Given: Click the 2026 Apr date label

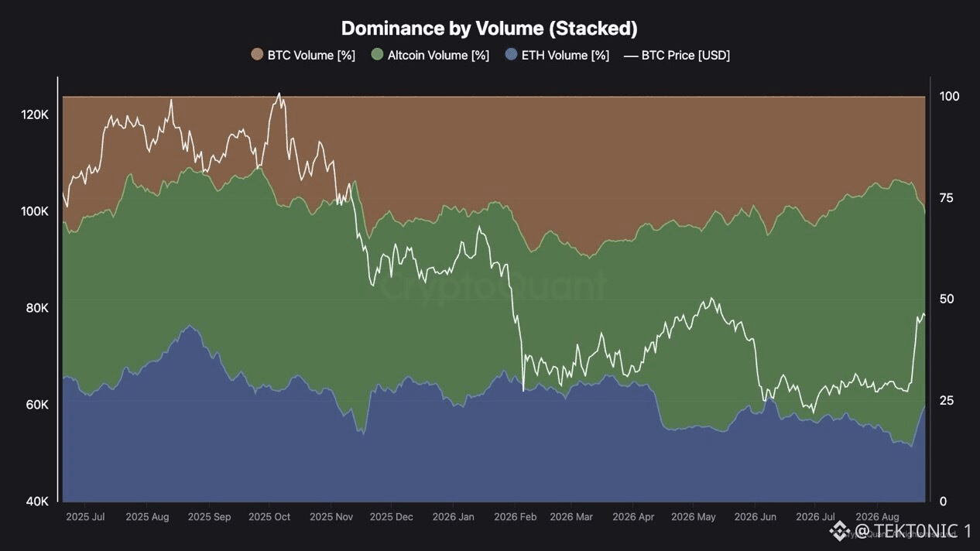Looking at the screenshot, I should (x=633, y=516).
